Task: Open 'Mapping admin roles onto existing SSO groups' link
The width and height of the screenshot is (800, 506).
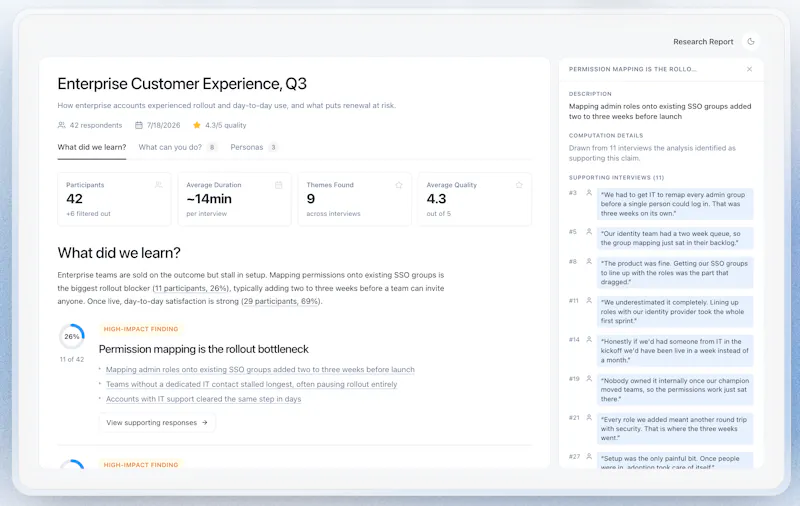Action: [x=260, y=369]
